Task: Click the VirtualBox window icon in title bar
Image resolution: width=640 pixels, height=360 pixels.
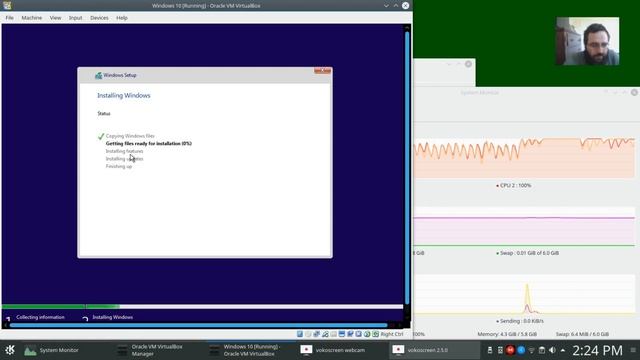Action: 7,5
